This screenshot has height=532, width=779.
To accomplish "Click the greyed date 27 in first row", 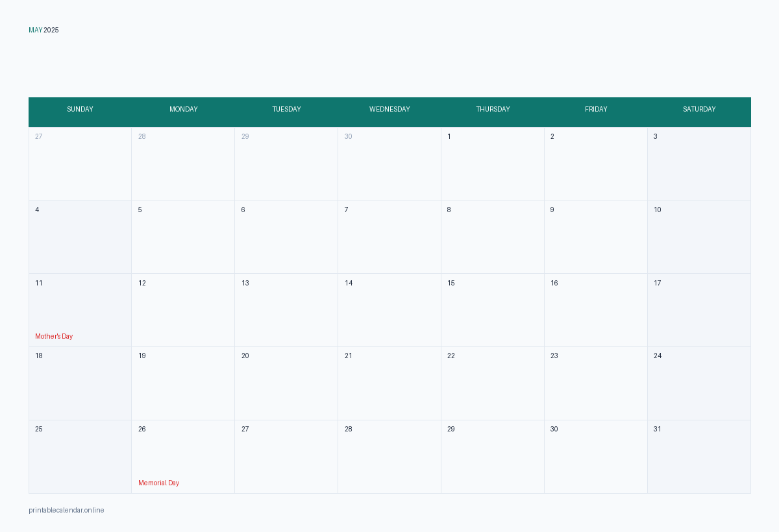I will tap(39, 137).
